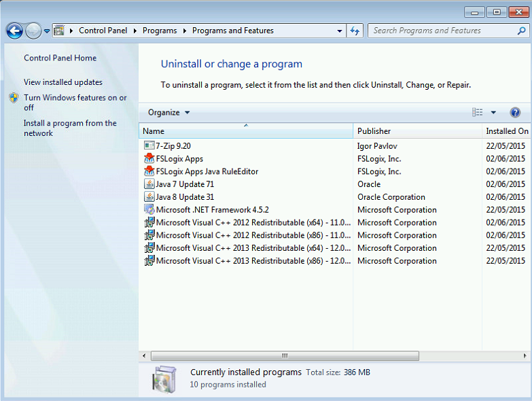Screen dimensions: 532x401
Task: Select Visual C++ 2013 Redistributable (x64) name
Action: click(253, 248)
